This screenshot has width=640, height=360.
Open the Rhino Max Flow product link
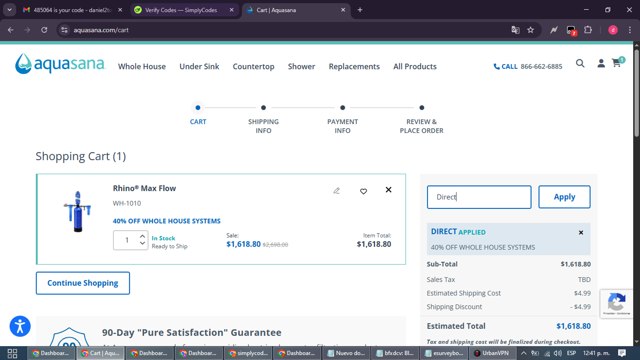pyautogui.click(x=144, y=188)
